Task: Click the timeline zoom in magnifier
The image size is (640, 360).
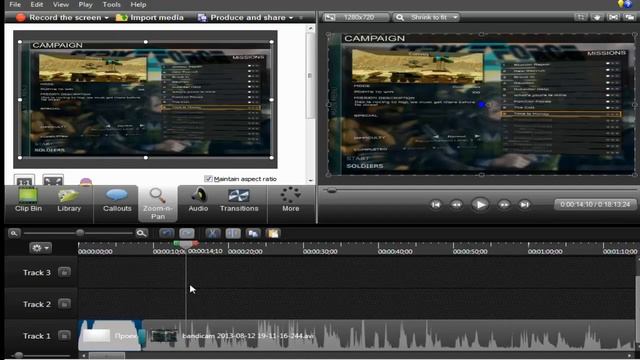Action: (141, 233)
